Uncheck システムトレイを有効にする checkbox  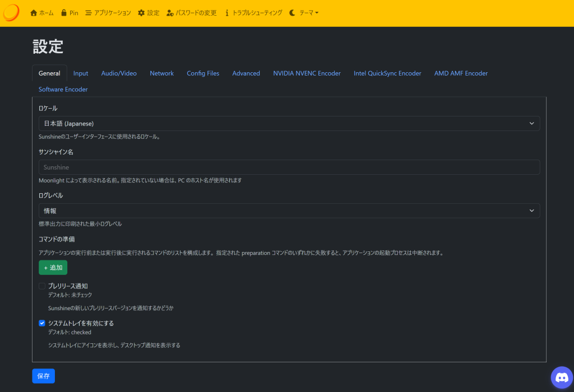tap(42, 323)
